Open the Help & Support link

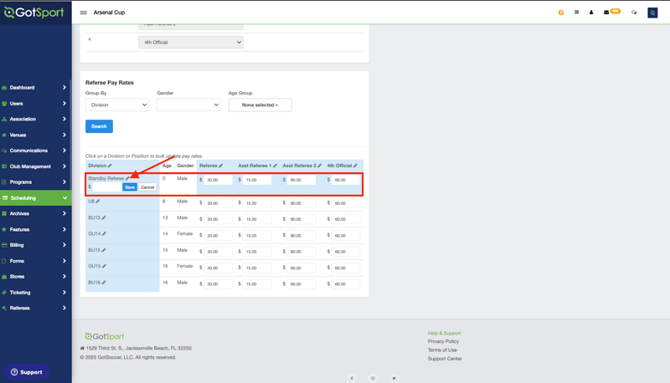[444, 333]
